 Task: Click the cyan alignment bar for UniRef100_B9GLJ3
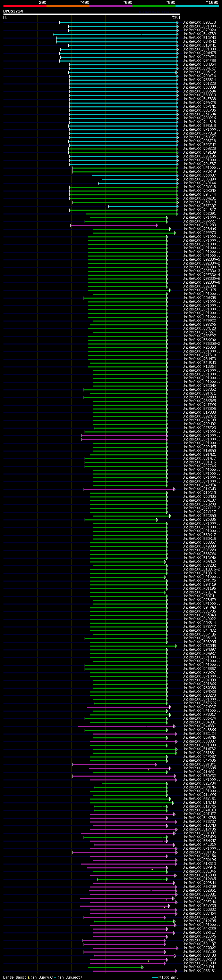tap(119, 23)
